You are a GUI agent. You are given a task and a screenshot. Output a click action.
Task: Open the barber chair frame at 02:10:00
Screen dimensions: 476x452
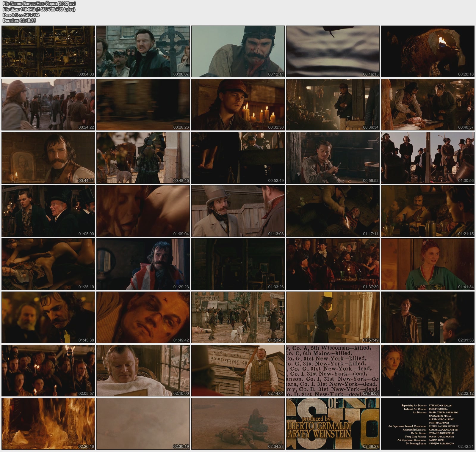(143, 371)
